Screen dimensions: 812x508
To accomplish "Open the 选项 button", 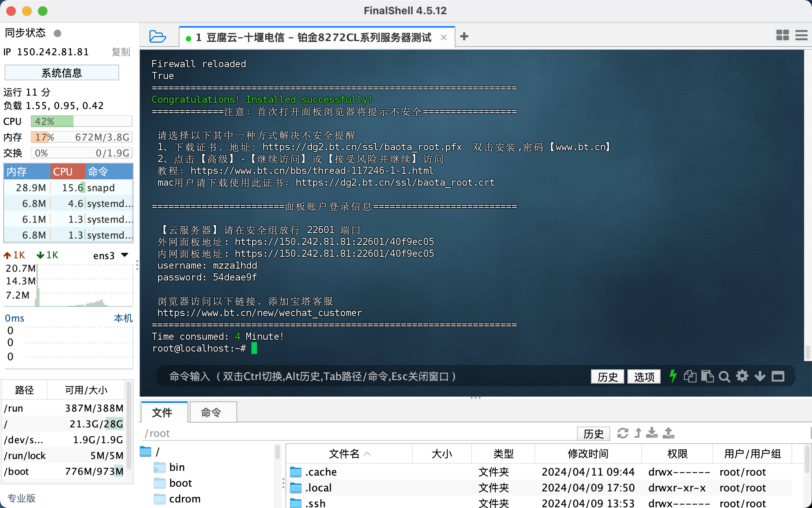I will point(644,376).
